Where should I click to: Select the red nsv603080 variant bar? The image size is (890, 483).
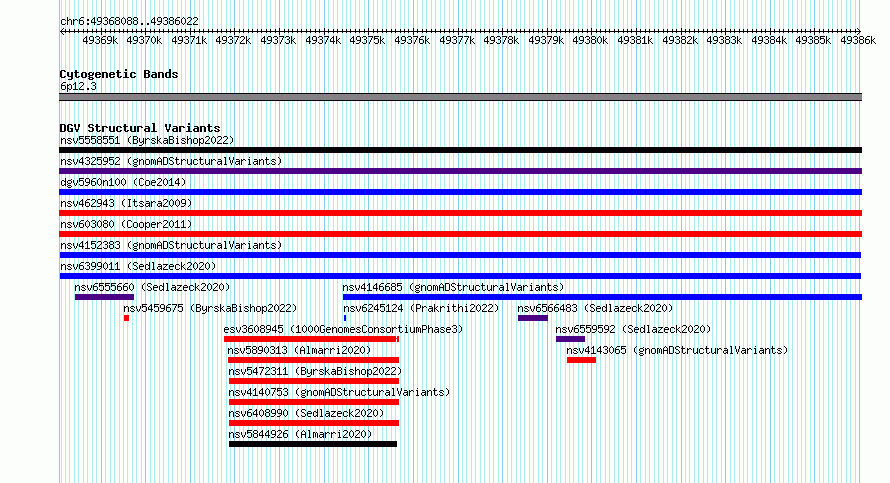pyautogui.click(x=460, y=234)
